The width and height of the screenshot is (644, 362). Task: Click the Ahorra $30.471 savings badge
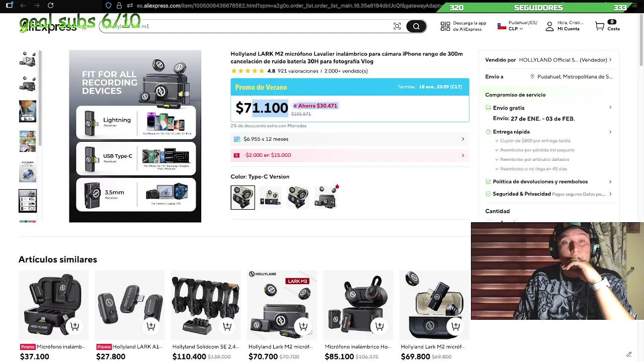315,106
